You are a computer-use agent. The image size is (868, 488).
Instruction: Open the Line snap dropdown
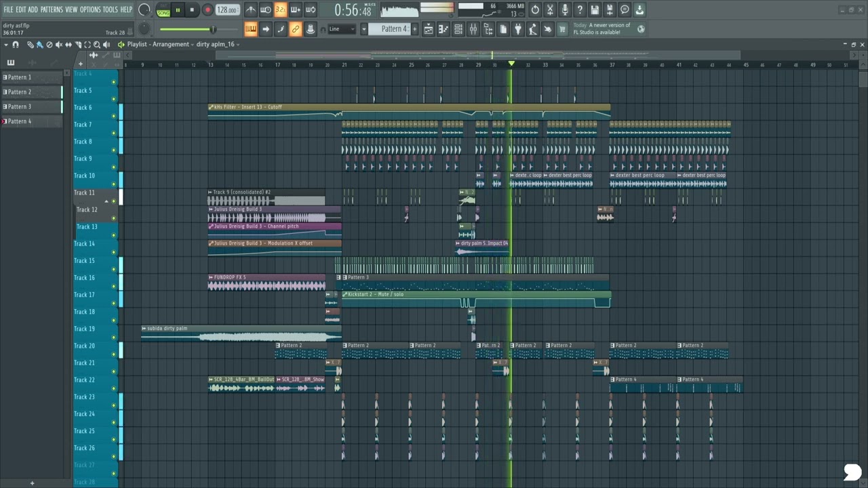(341, 28)
